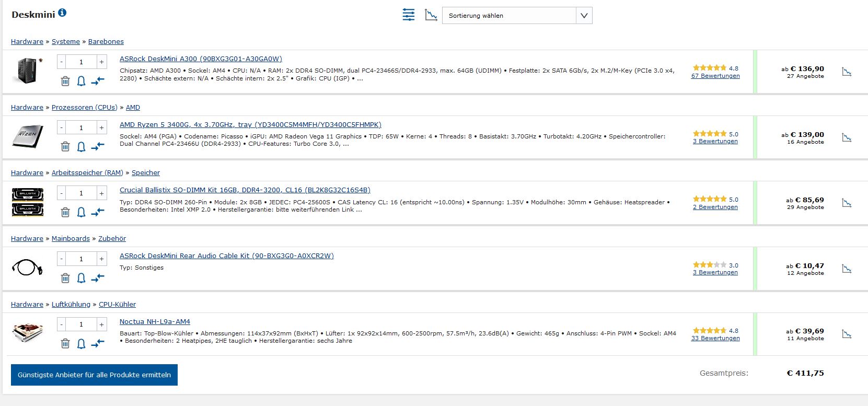Move the Ryzen 5 3400G to another list
Screen dimensions: 868x406
[98, 147]
